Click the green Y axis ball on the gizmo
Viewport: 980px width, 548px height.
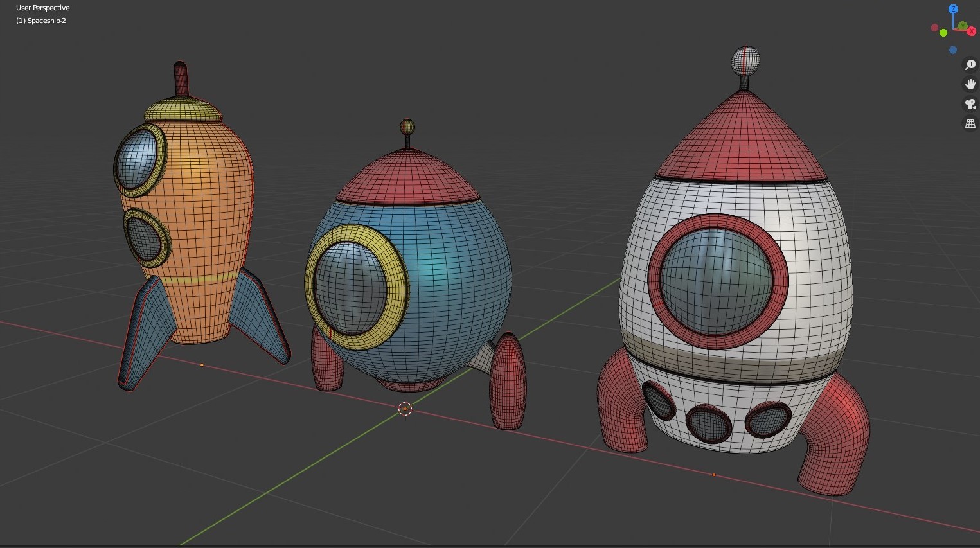coord(962,26)
